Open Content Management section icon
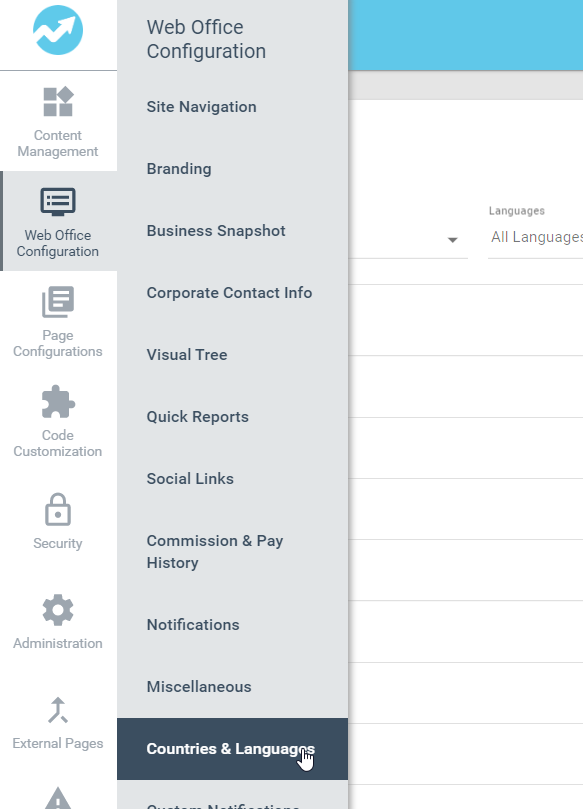Image resolution: width=583 pixels, height=809 pixels. click(58, 102)
